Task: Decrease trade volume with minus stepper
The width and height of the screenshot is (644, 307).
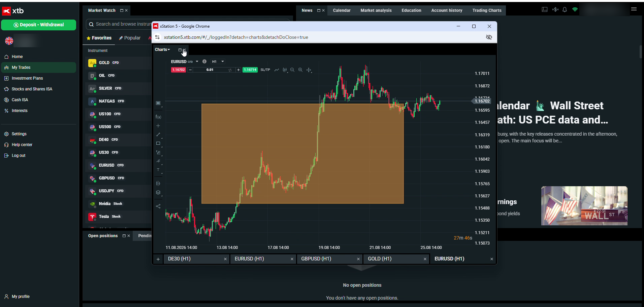Action: [190, 70]
